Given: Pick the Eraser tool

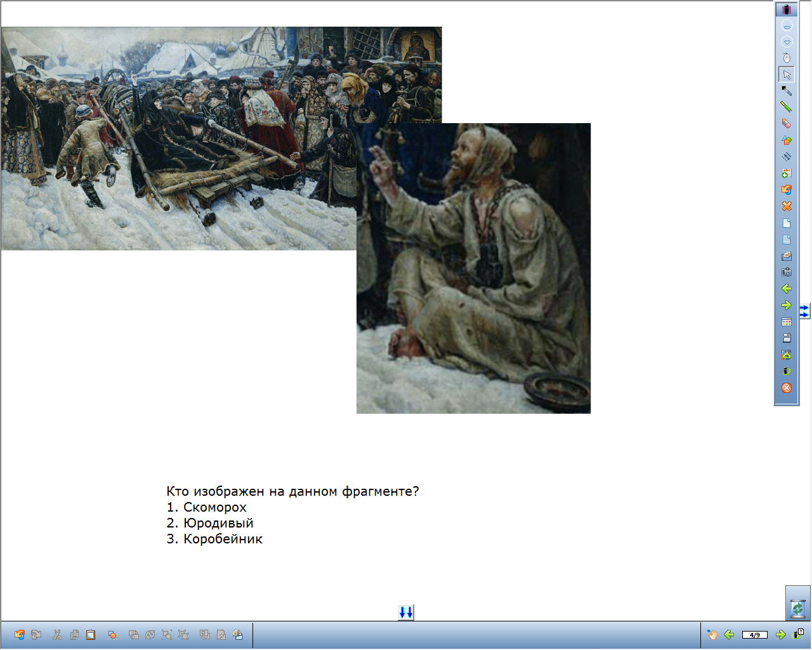Looking at the screenshot, I should [x=787, y=124].
